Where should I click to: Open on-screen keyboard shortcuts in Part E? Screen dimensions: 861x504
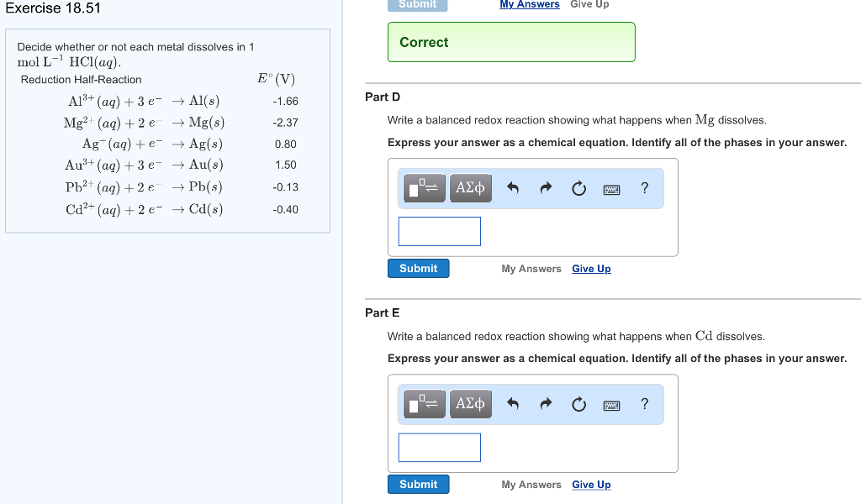[612, 404]
